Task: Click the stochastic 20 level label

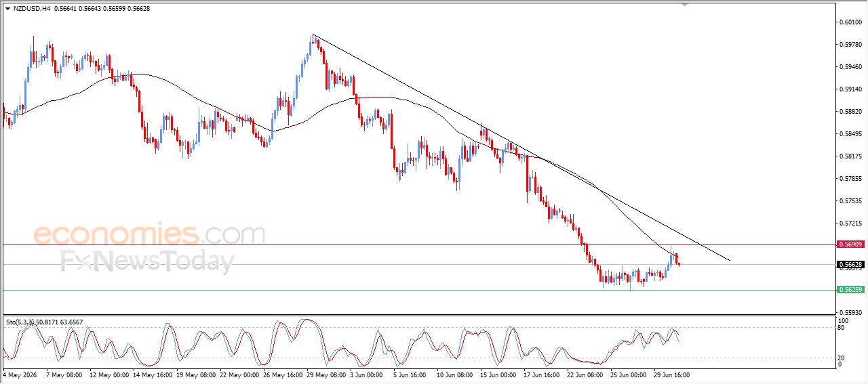Action: (x=842, y=357)
